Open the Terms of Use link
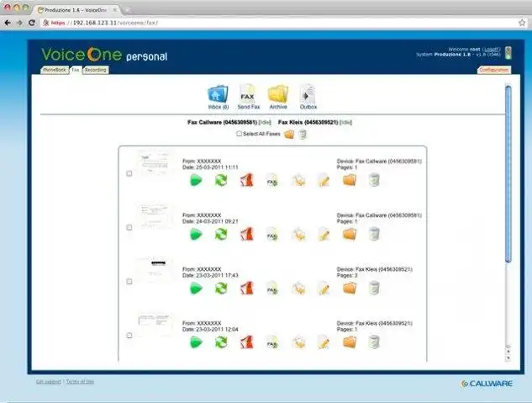Image resolution: width=532 pixels, height=403 pixels. pyautogui.click(x=80, y=382)
